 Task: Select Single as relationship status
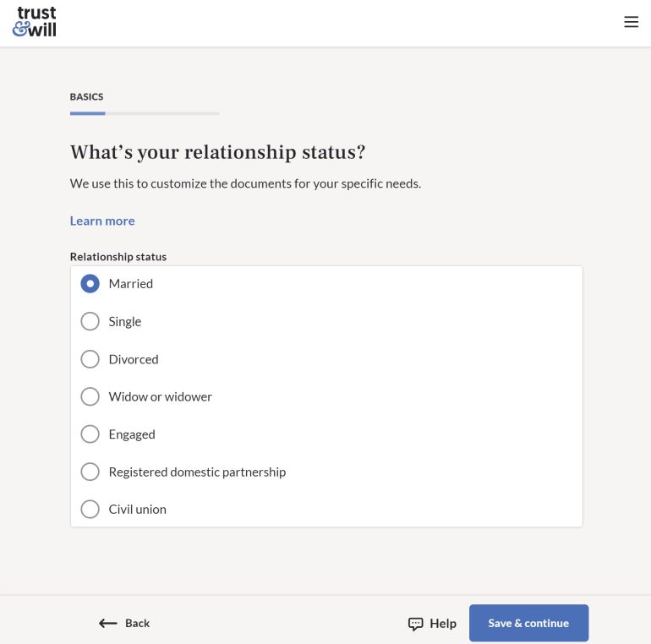[90, 321]
